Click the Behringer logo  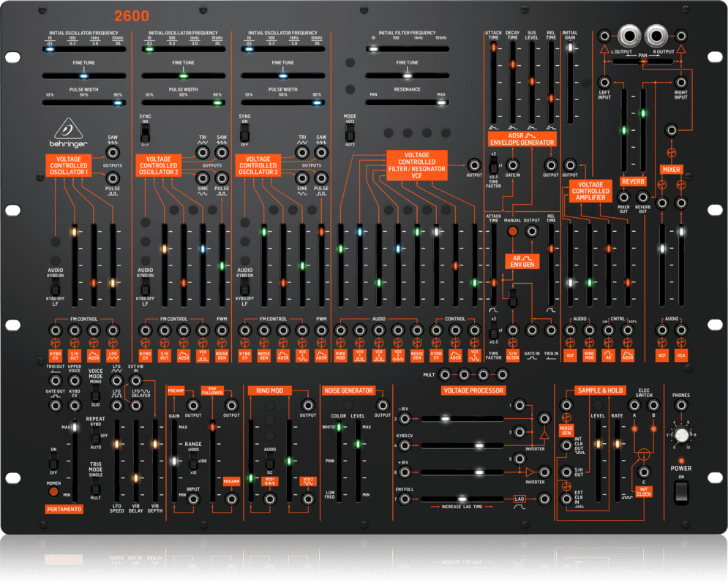[68, 133]
